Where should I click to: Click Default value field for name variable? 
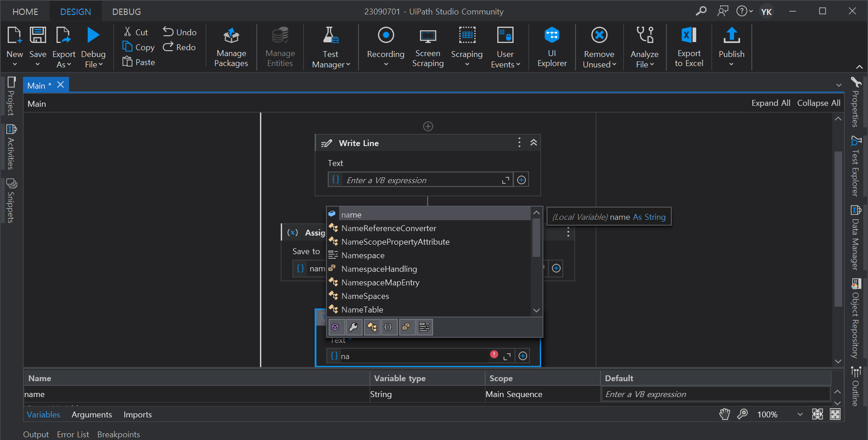[x=715, y=394]
